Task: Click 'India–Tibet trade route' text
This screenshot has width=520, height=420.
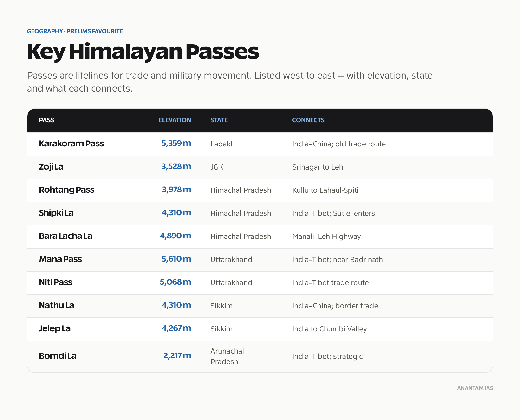Action: click(x=330, y=283)
